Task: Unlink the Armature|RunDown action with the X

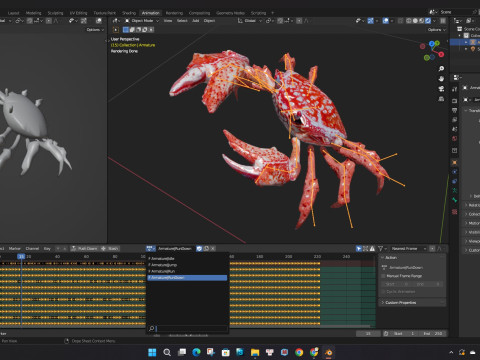Action: pyautogui.click(x=213, y=248)
